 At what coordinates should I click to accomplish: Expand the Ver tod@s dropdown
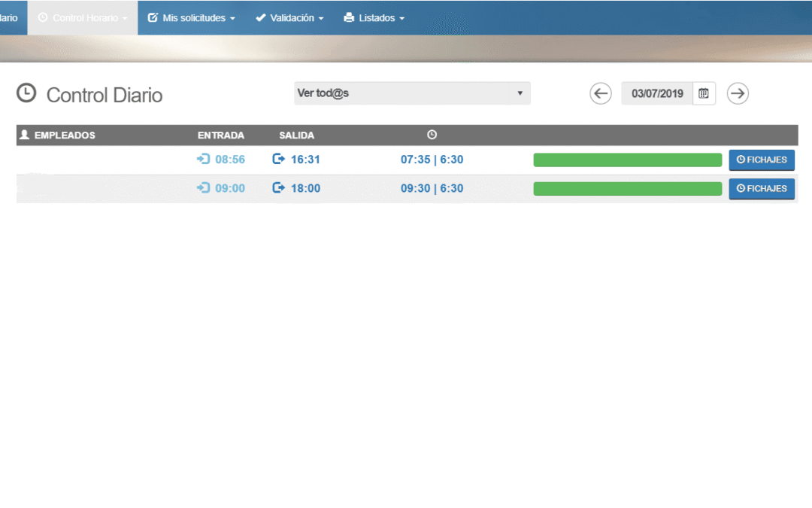pyautogui.click(x=412, y=93)
